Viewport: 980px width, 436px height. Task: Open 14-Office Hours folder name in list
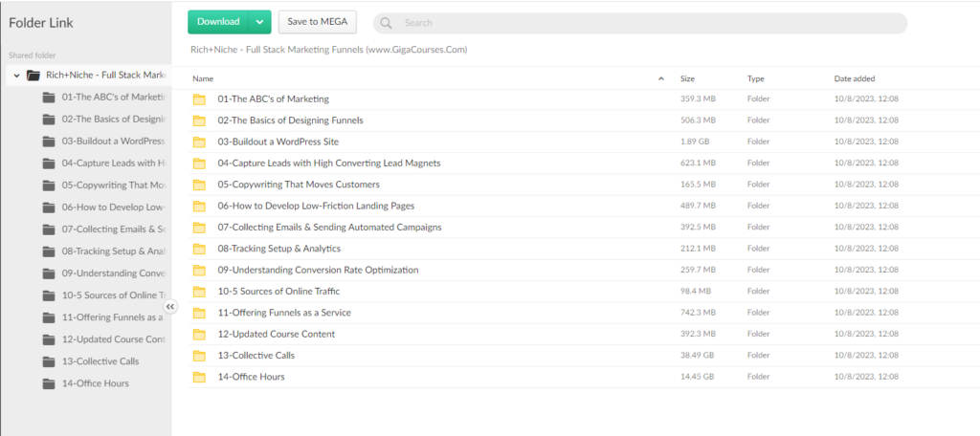pyautogui.click(x=252, y=377)
